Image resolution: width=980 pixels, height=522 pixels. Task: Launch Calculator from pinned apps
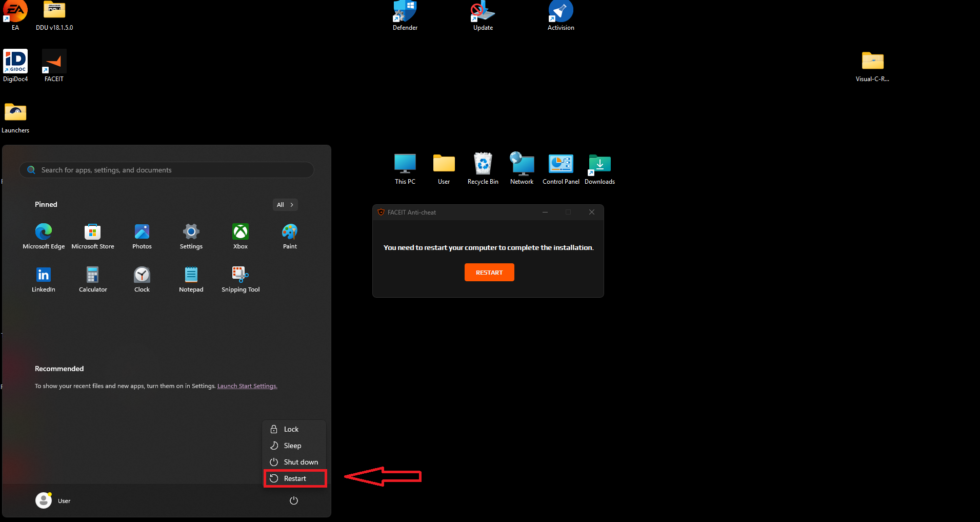pyautogui.click(x=93, y=279)
